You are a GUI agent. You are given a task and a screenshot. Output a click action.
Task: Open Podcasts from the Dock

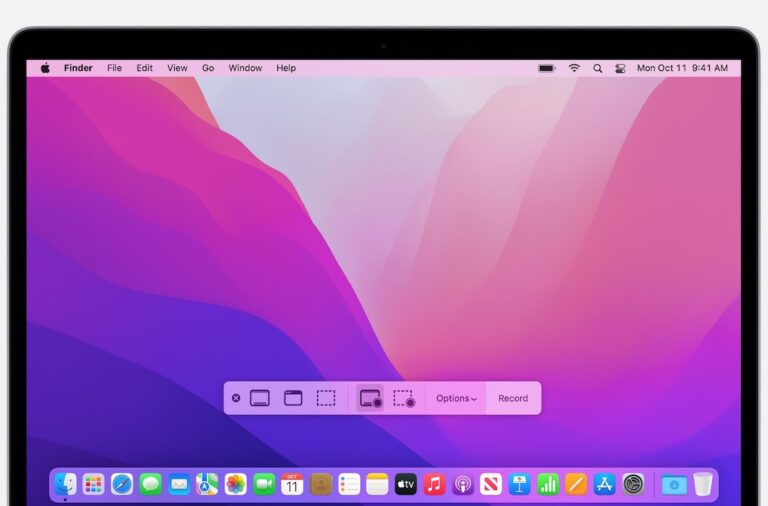462,484
